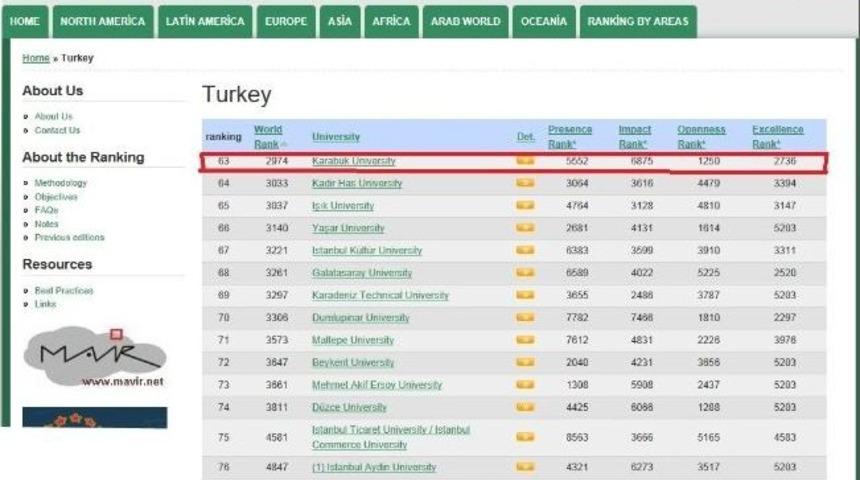Open the Best Practices link
Screen dimensions: 860x480
coord(64,290)
